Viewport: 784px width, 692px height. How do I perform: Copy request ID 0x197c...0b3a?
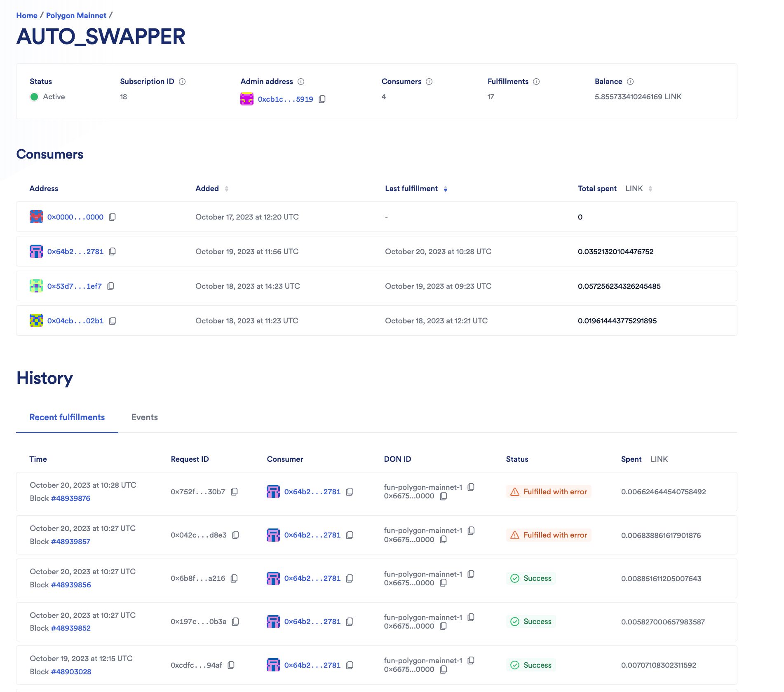235,622
